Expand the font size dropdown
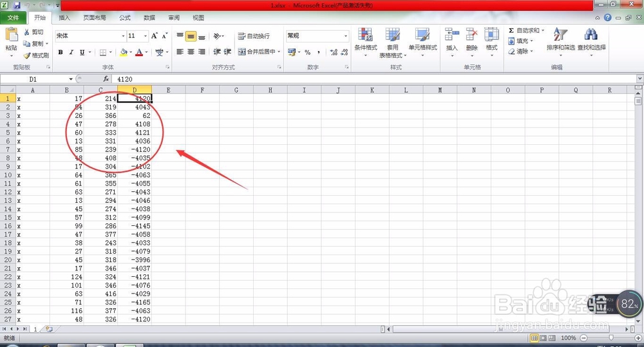 pyautogui.click(x=145, y=36)
